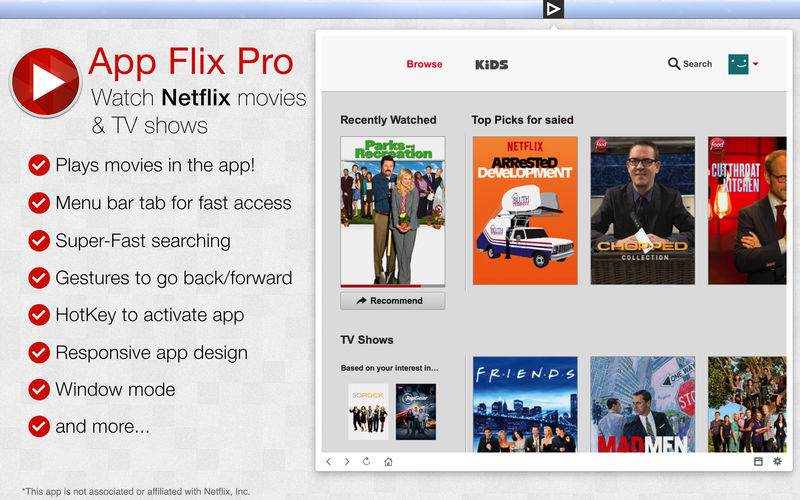Click the Parks and Recreation progress bar
Image resolution: width=800 pixels, height=500 pixels.
(x=392, y=286)
